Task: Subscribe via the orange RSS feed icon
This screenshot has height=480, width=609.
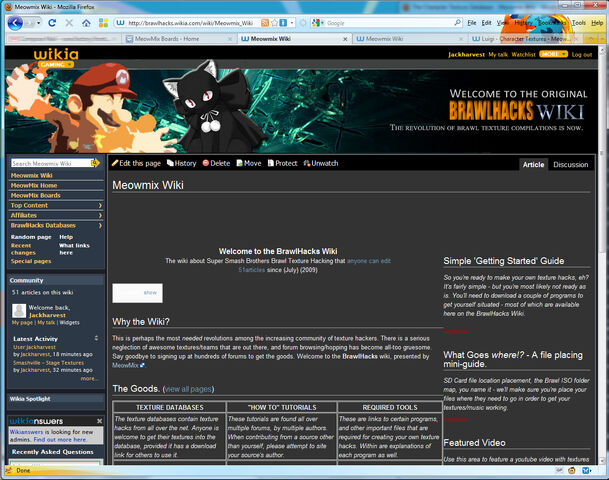Action: [x=265, y=23]
